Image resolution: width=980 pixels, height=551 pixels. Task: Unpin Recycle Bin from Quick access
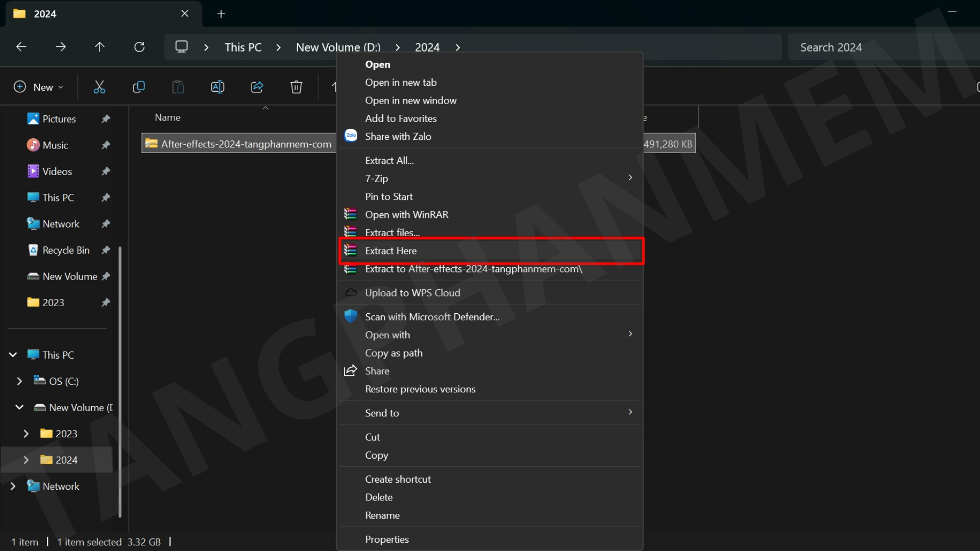[x=106, y=250]
